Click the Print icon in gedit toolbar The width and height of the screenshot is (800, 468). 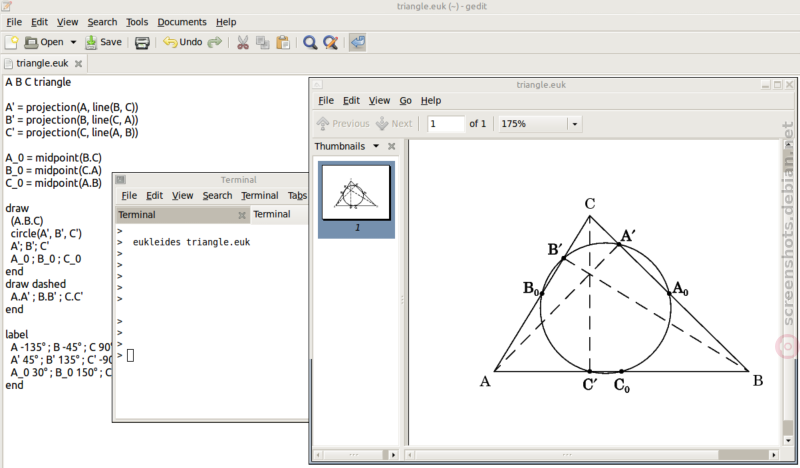(142, 42)
